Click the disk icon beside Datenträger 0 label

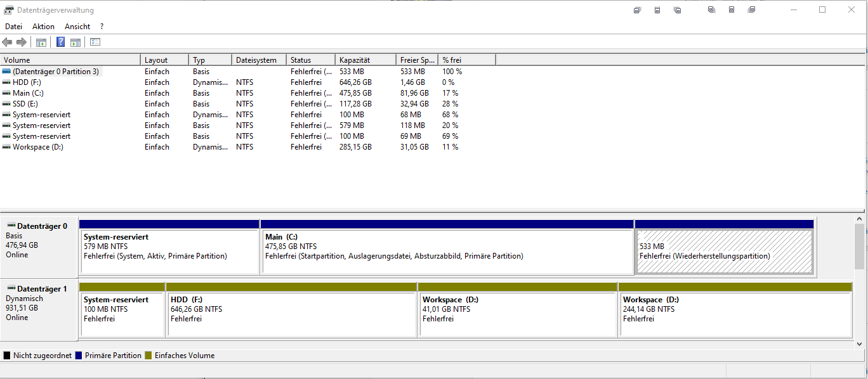click(11, 226)
